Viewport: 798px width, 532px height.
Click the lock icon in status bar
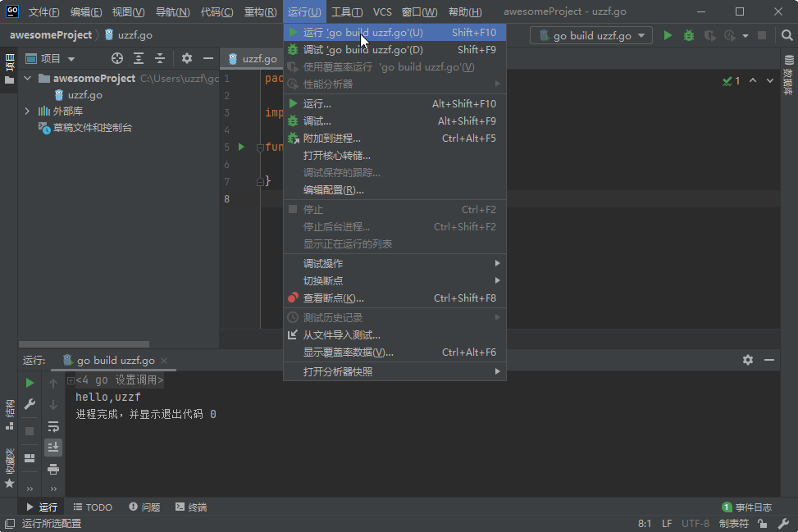(763, 523)
